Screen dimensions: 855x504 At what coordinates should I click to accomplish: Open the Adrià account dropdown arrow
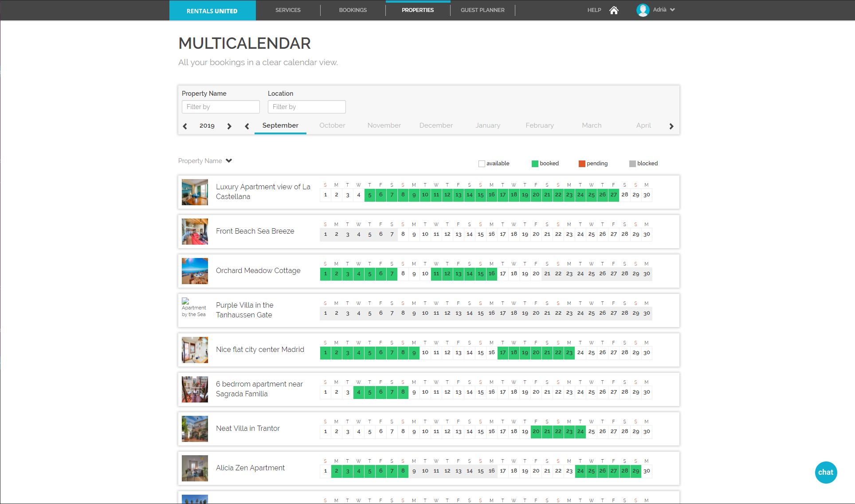coord(672,10)
